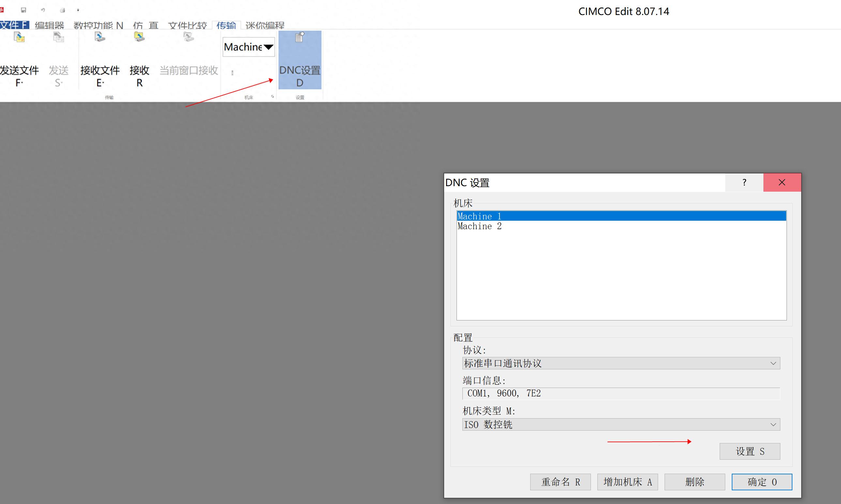Open the 机床 group dialog launcher
This screenshot has width=841, height=504.
click(x=272, y=97)
